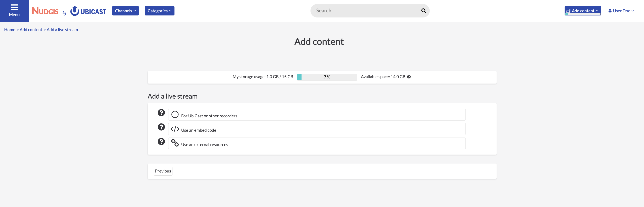This screenshot has height=207, width=644.
Task: Click the search magnifier icon
Action: (423, 11)
